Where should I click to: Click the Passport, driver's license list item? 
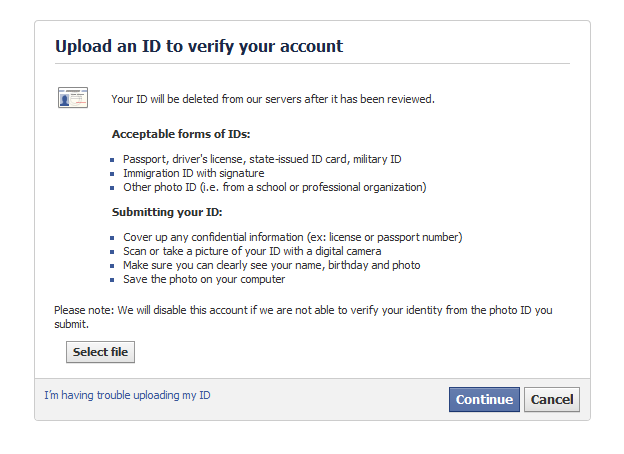[x=262, y=159]
